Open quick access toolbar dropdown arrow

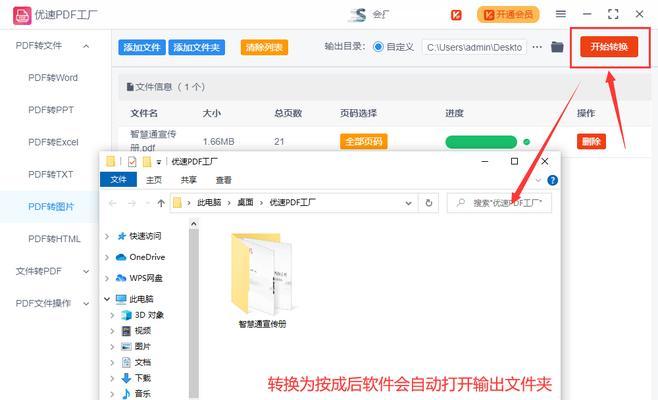click(159, 162)
